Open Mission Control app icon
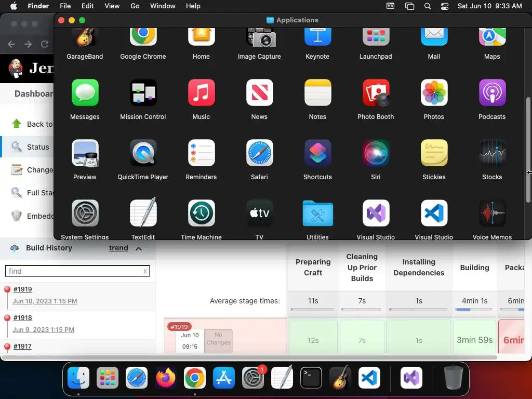Image resolution: width=532 pixels, height=399 pixels. point(143,92)
